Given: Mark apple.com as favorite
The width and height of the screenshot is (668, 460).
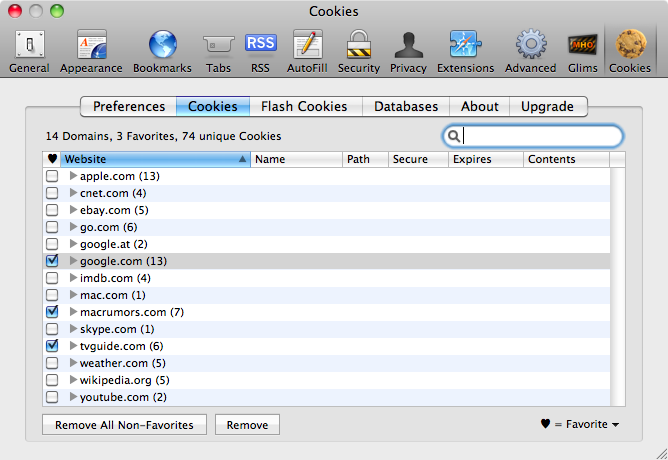Looking at the screenshot, I should tap(52, 176).
